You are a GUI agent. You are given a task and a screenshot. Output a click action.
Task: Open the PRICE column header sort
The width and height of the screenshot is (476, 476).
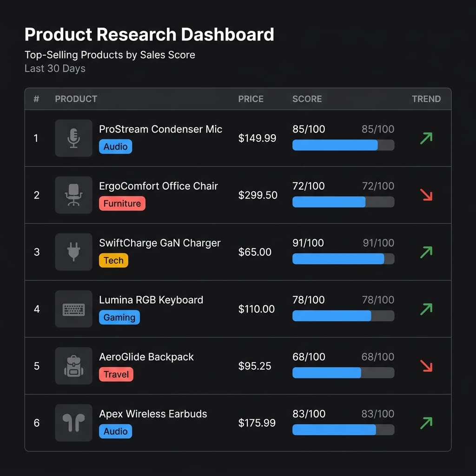[251, 99]
